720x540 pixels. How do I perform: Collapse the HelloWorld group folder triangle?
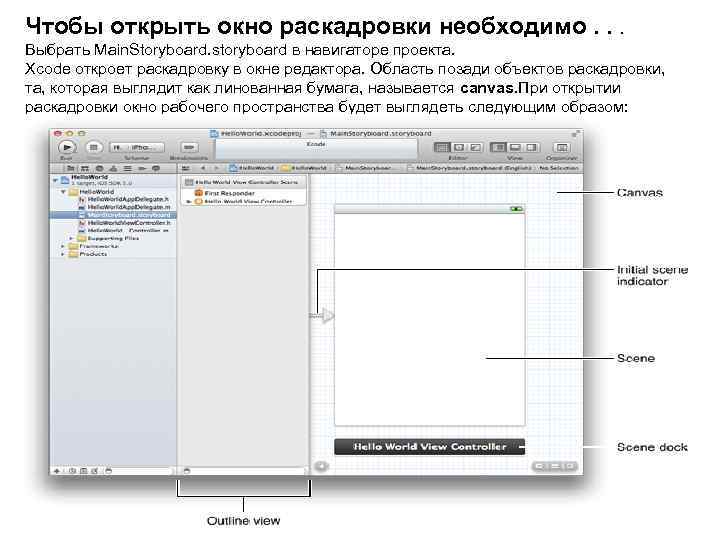click(64, 192)
